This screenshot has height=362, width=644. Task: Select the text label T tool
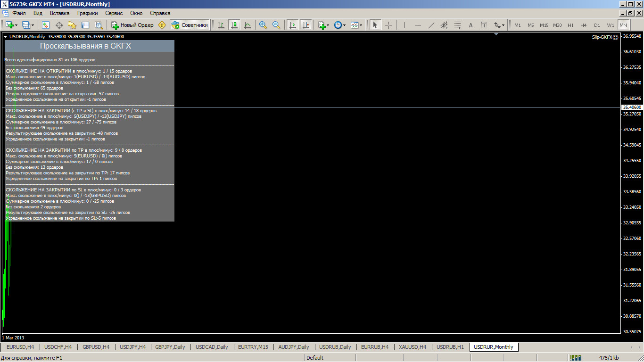point(484,25)
